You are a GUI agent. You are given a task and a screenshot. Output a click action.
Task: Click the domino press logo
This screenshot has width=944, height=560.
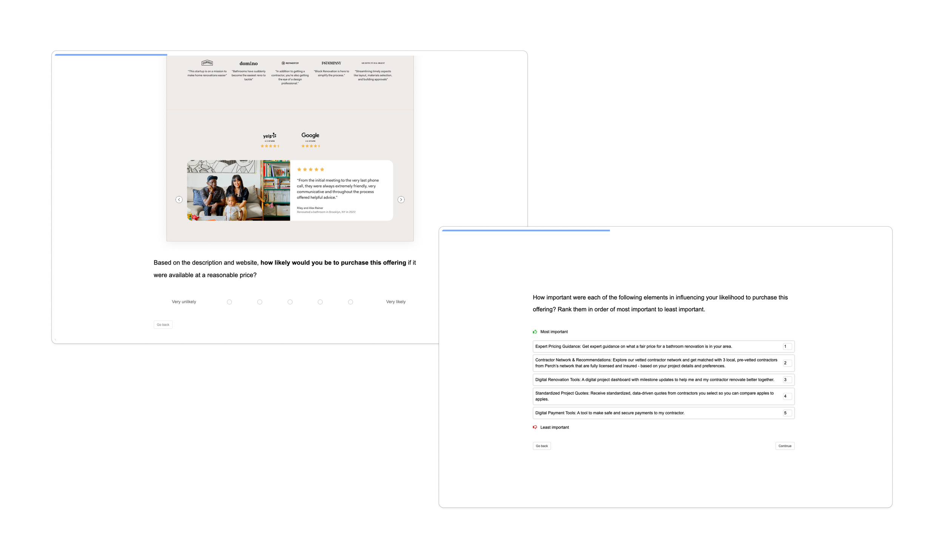tap(248, 63)
